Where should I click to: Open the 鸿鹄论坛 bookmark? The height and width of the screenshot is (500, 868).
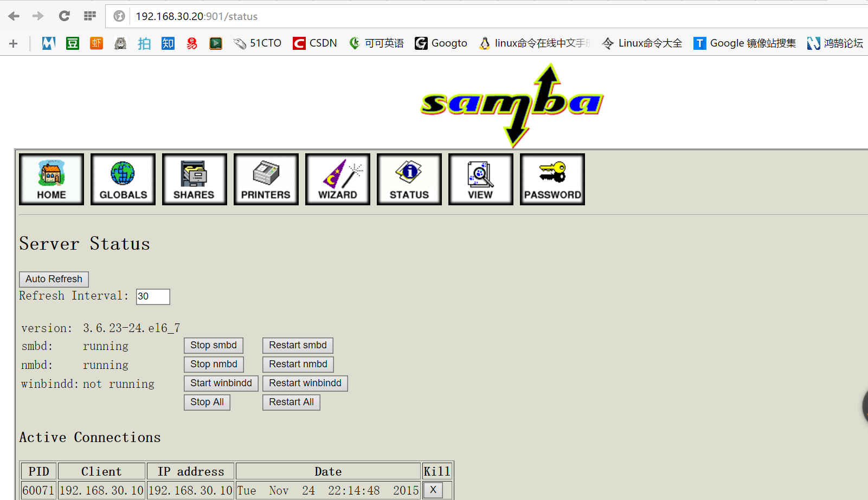pos(835,43)
